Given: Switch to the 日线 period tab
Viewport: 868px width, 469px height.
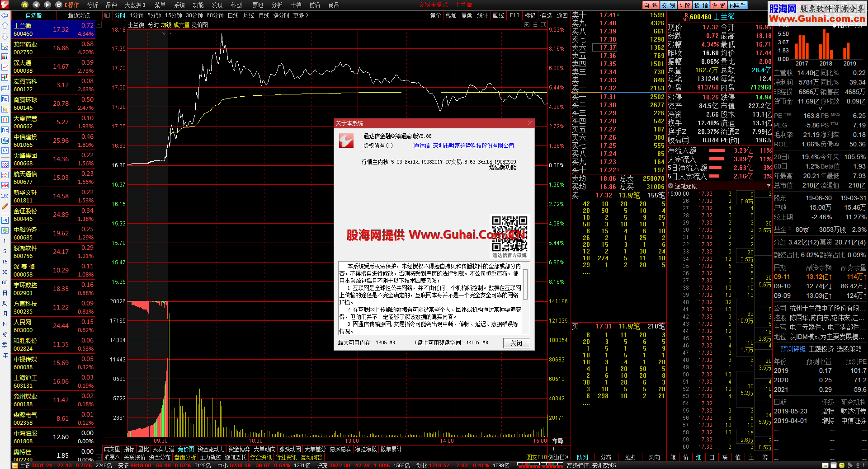Looking at the screenshot, I should tap(233, 15).
